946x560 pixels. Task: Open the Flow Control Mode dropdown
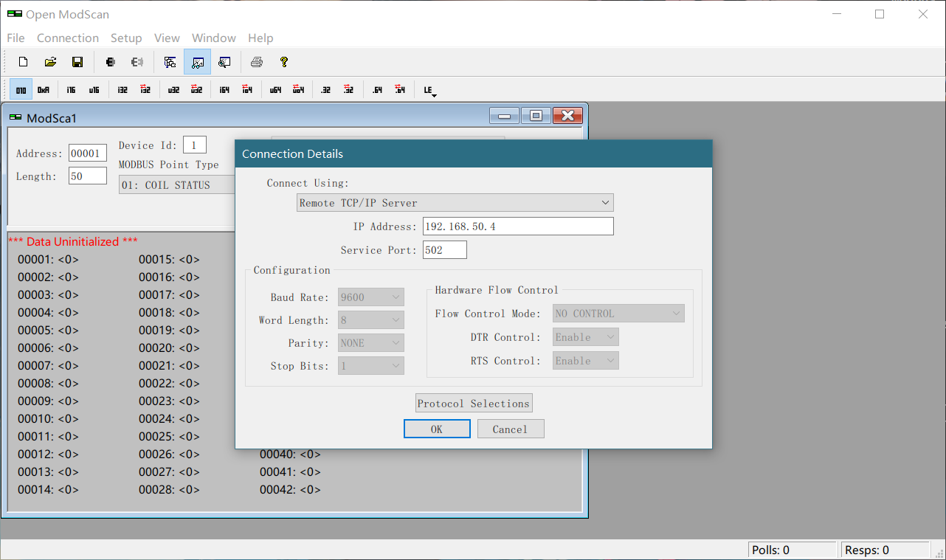click(618, 314)
